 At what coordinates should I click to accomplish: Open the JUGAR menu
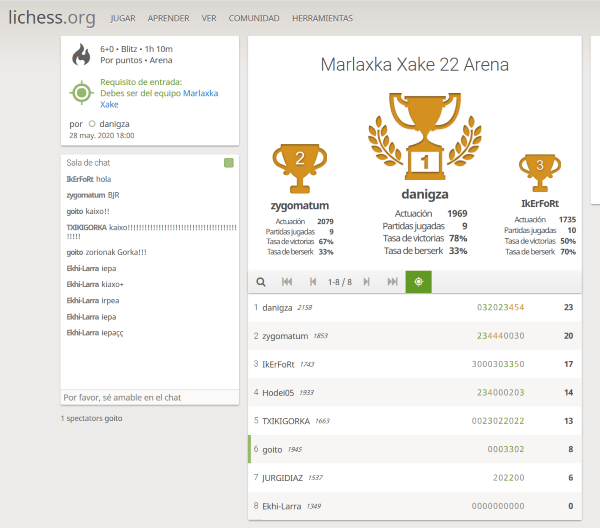[123, 18]
